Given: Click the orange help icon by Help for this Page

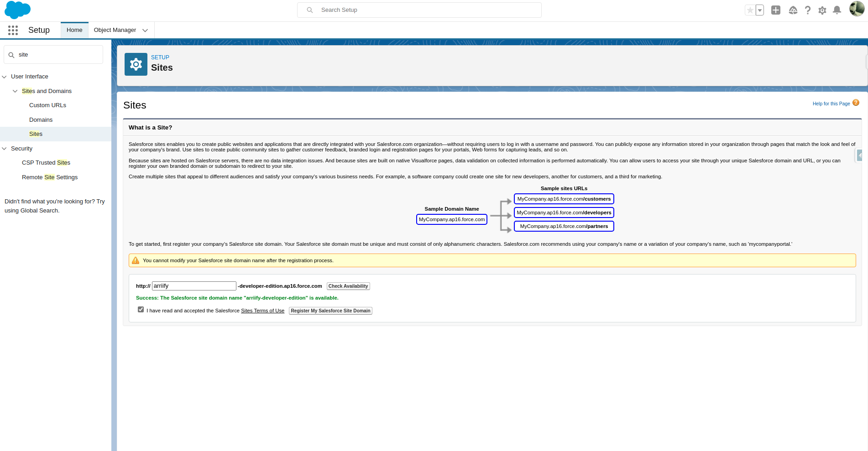Looking at the screenshot, I should pyautogui.click(x=856, y=103).
